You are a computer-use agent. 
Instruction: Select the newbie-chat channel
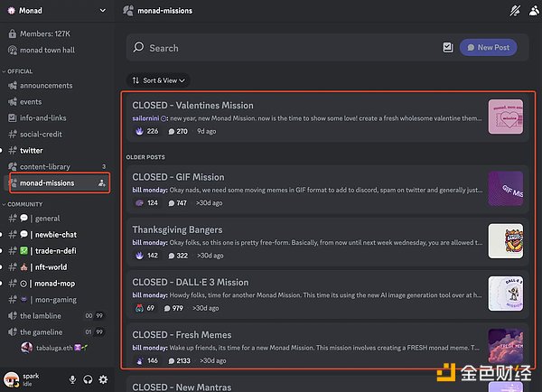click(54, 234)
